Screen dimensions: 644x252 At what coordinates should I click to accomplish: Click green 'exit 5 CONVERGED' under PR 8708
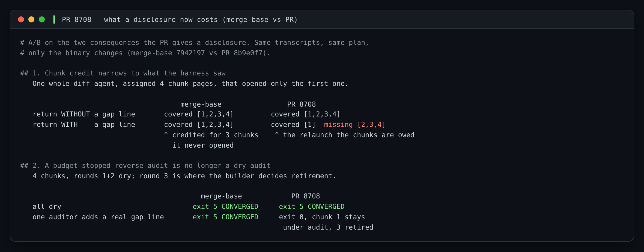312,207
